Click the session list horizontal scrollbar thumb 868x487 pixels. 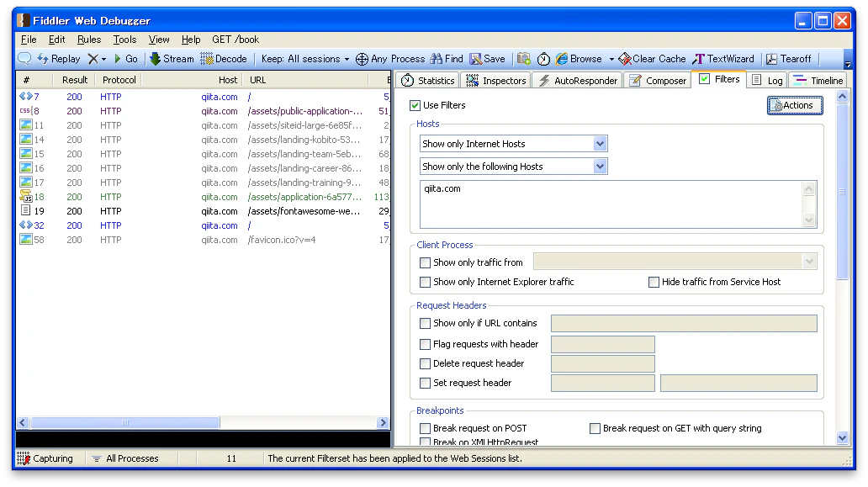click(125, 423)
